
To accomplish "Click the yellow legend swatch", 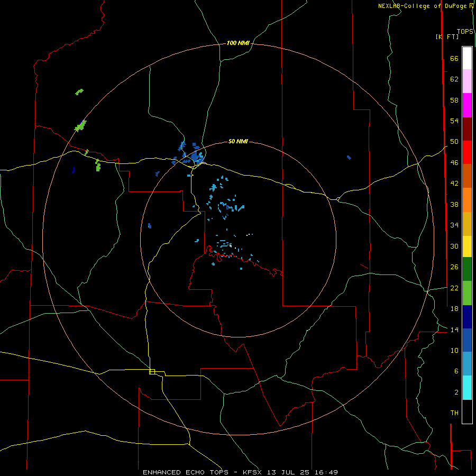I will [467, 246].
